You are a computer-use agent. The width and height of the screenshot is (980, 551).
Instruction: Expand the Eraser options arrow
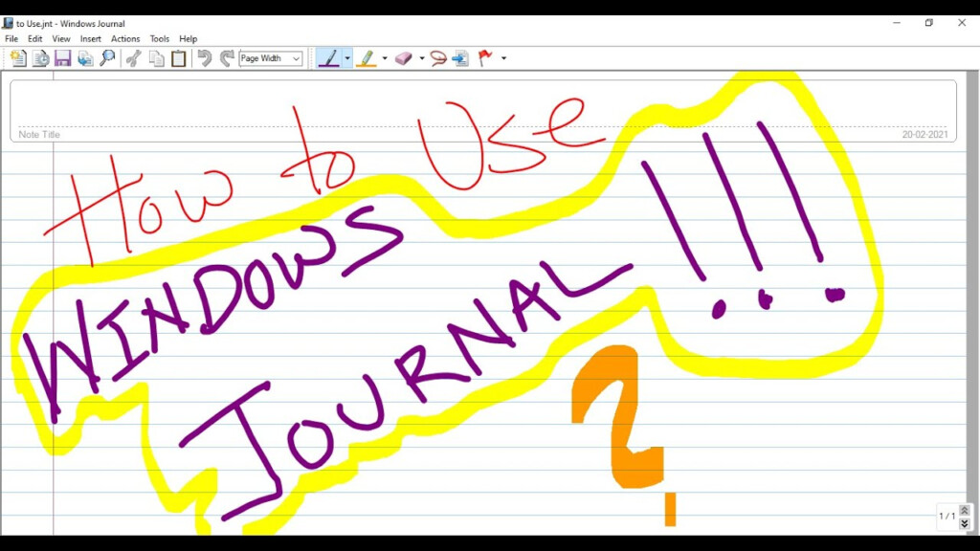pos(422,58)
